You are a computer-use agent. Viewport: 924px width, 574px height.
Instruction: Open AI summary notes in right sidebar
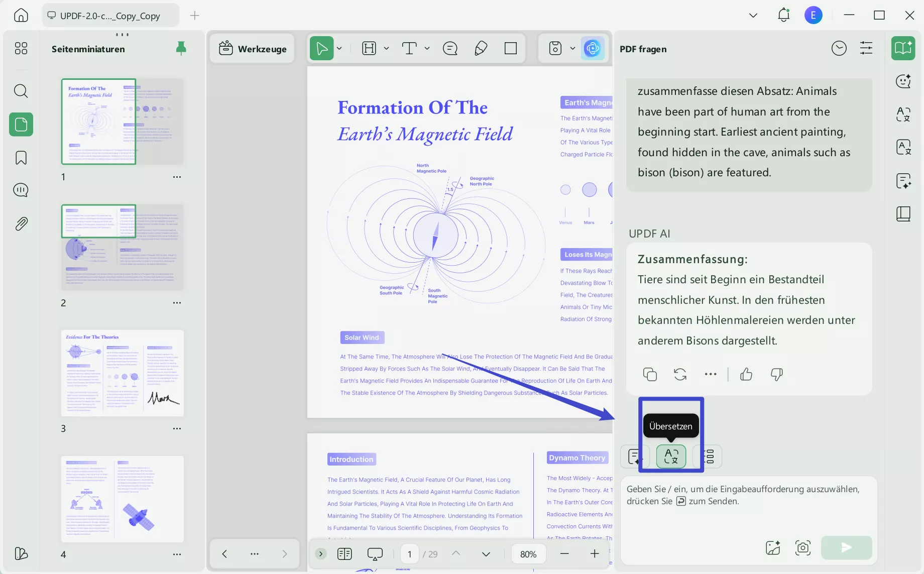[x=903, y=181]
